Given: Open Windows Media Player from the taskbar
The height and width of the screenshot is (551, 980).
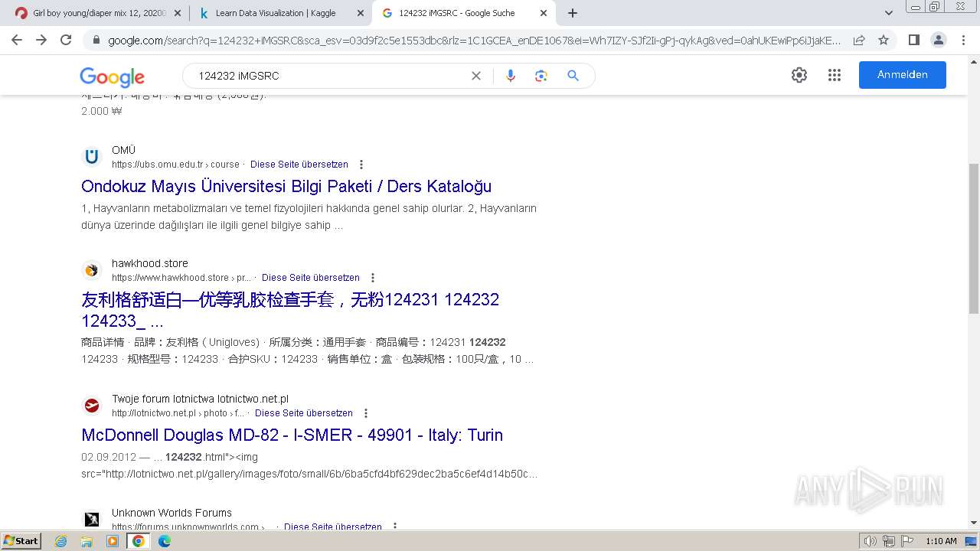Looking at the screenshot, I should (113, 541).
